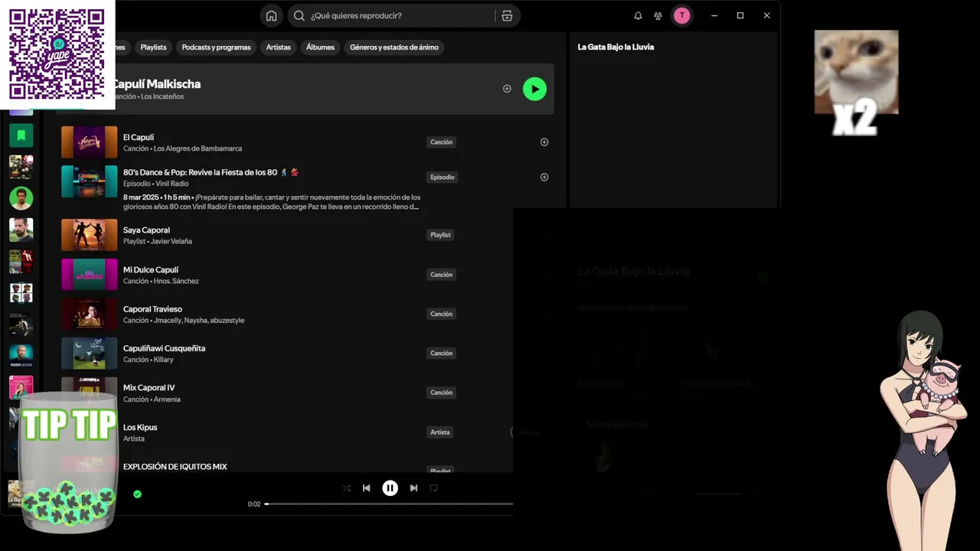Open the Saya Caporal playlist cover
Viewport: 980px width, 551px height.
coord(90,235)
